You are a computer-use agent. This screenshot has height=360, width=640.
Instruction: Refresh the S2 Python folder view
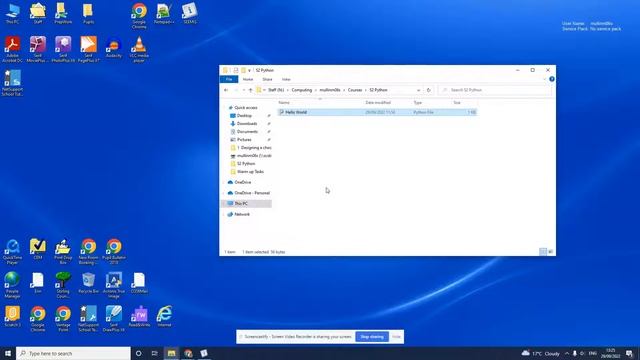click(428, 90)
